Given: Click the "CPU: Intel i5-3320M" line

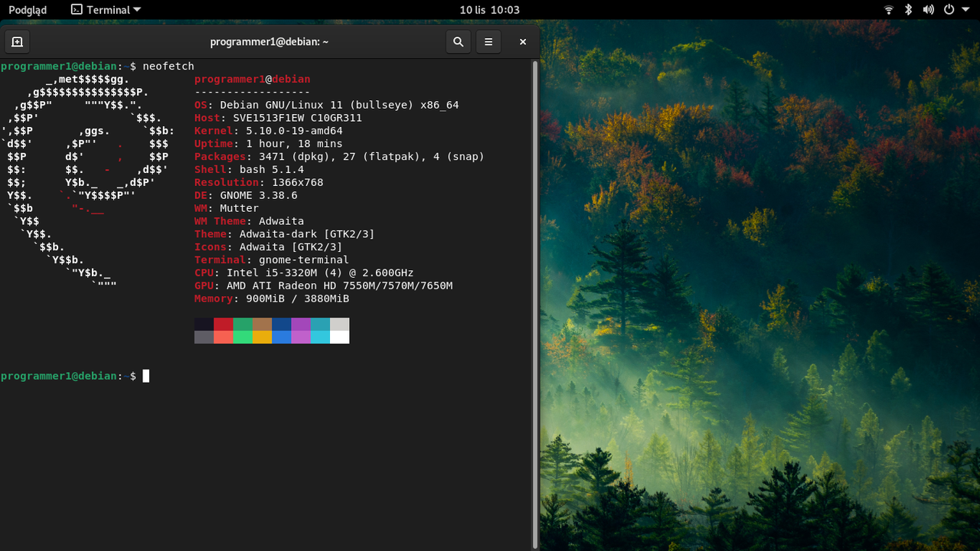Looking at the screenshot, I should point(304,273).
